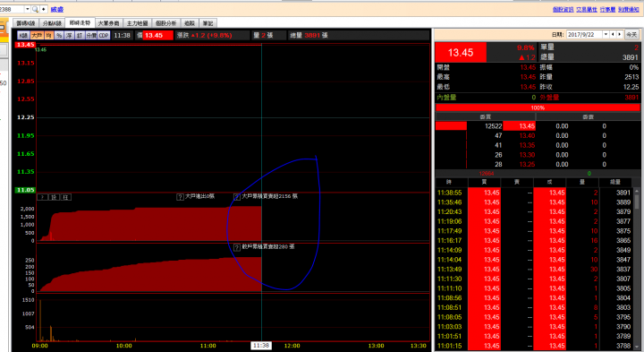This screenshot has width=644, height=352.
Task: Open the first K線 tab on the left
Action: point(26,23)
